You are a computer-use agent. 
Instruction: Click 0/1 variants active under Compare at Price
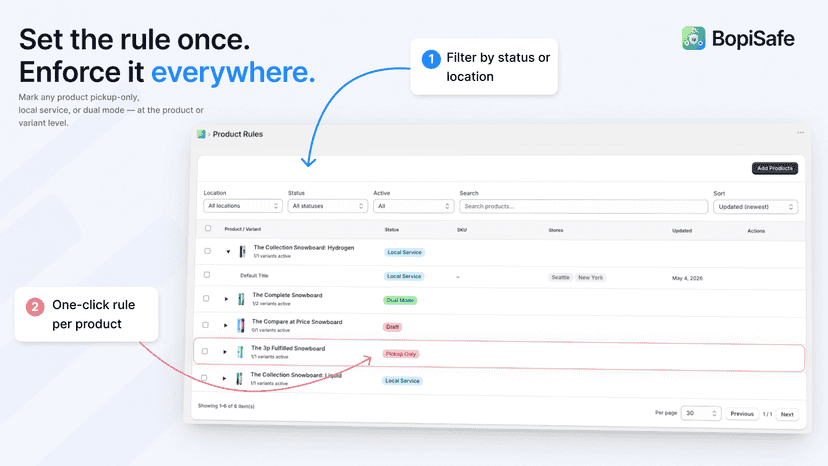click(271, 330)
